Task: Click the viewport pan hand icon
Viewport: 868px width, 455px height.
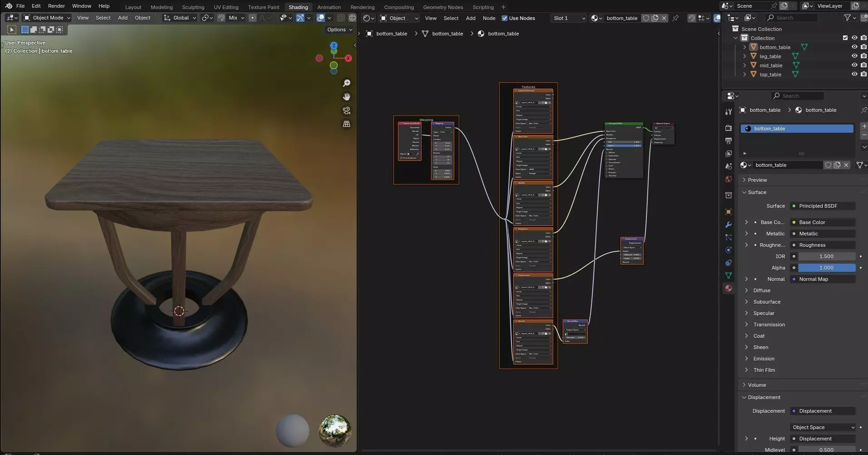Action: 347,97
